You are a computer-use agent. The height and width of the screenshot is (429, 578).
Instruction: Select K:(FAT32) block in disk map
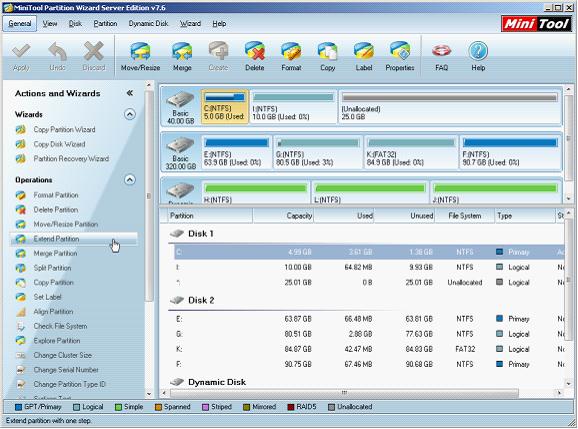411,152
